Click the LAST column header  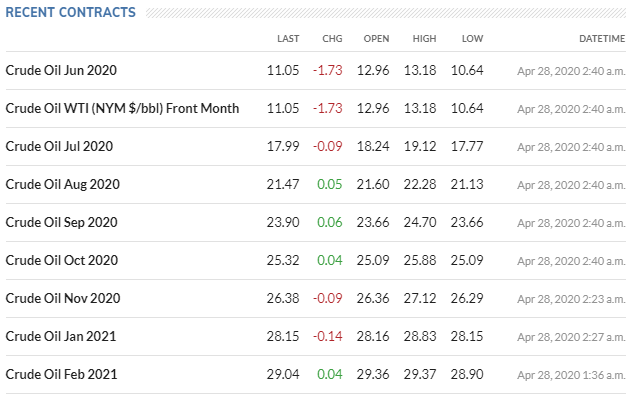(288, 39)
